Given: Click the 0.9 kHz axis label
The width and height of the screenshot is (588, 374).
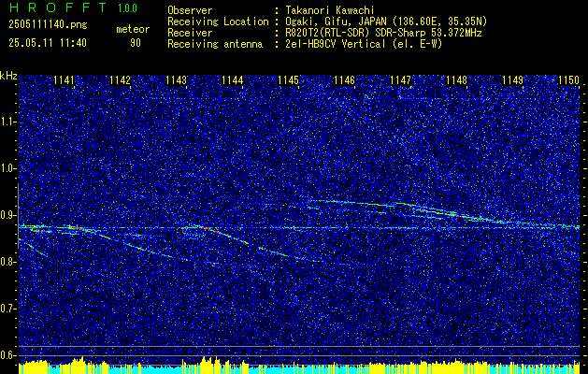Looking at the screenshot, I should click(8, 215).
